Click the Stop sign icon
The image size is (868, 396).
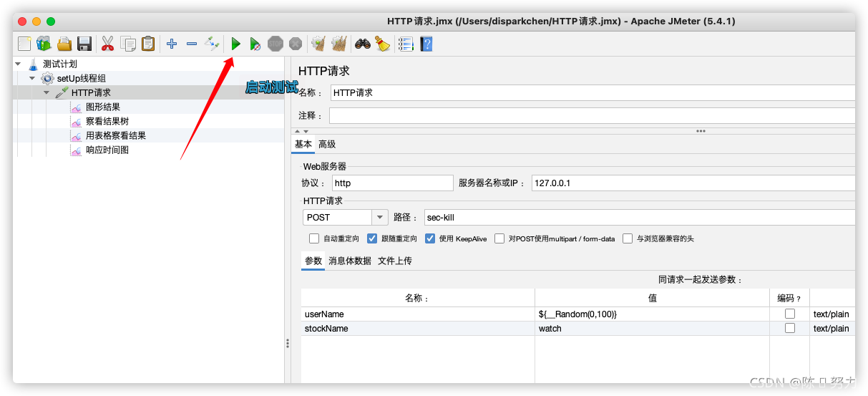click(275, 44)
